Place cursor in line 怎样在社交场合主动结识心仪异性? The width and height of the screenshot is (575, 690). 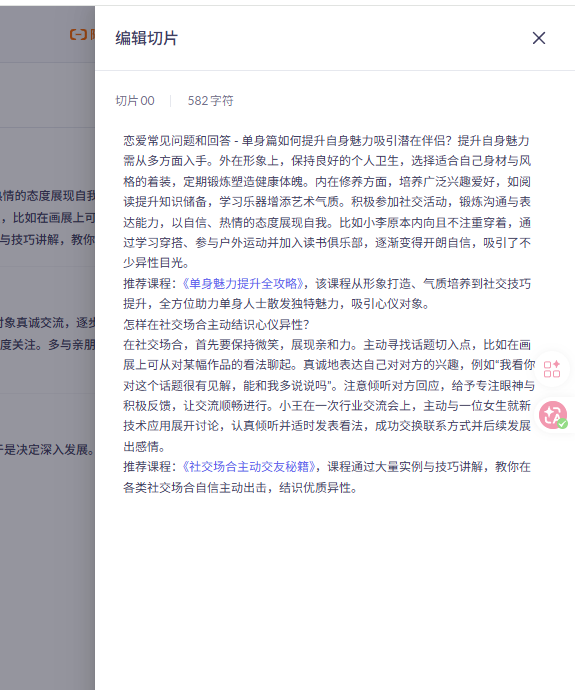click(216, 324)
